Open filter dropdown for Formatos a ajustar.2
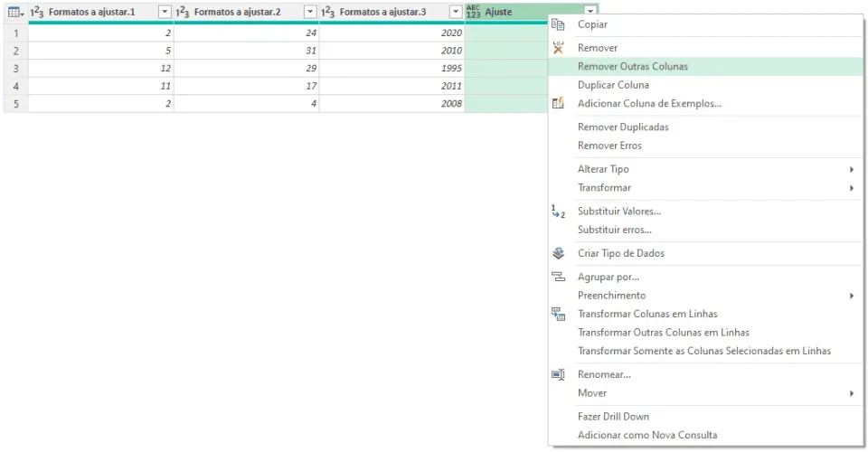 pos(310,12)
